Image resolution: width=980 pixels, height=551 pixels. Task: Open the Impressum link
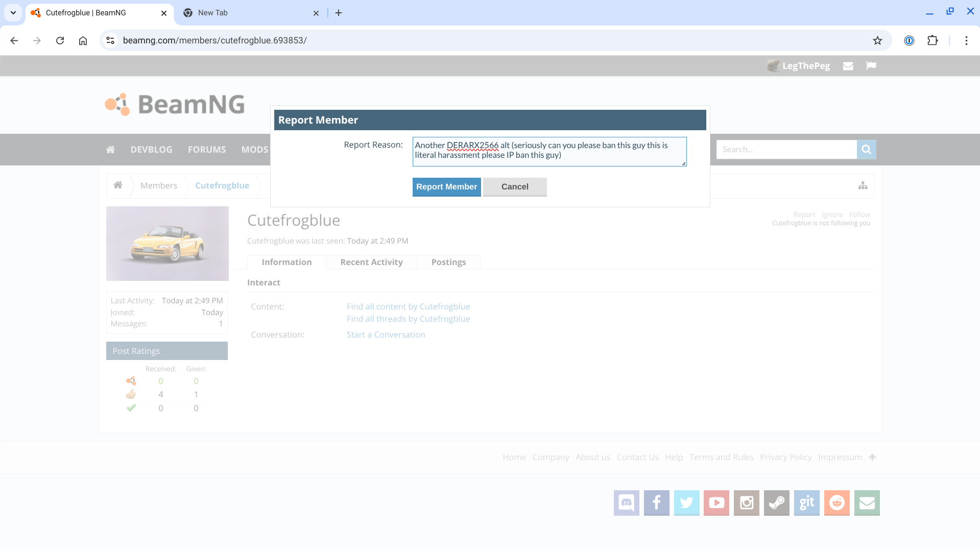pos(840,457)
